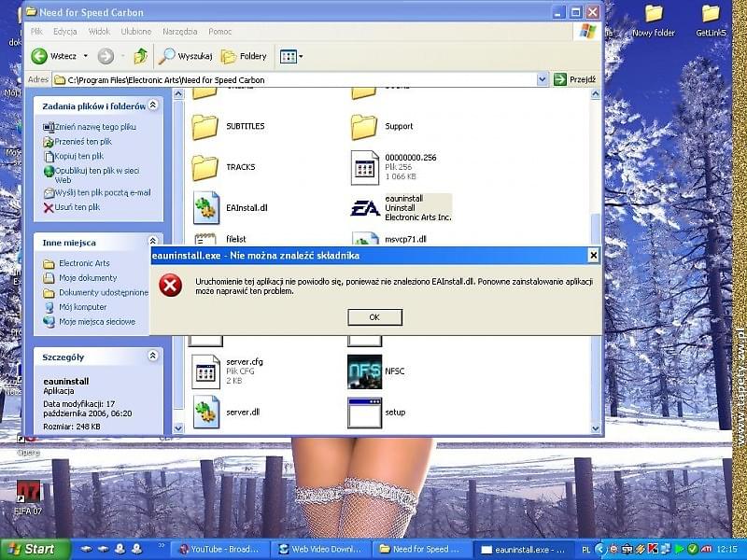Open the Edycja menu
The height and width of the screenshot is (560, 747).
[x=65, y=32]
